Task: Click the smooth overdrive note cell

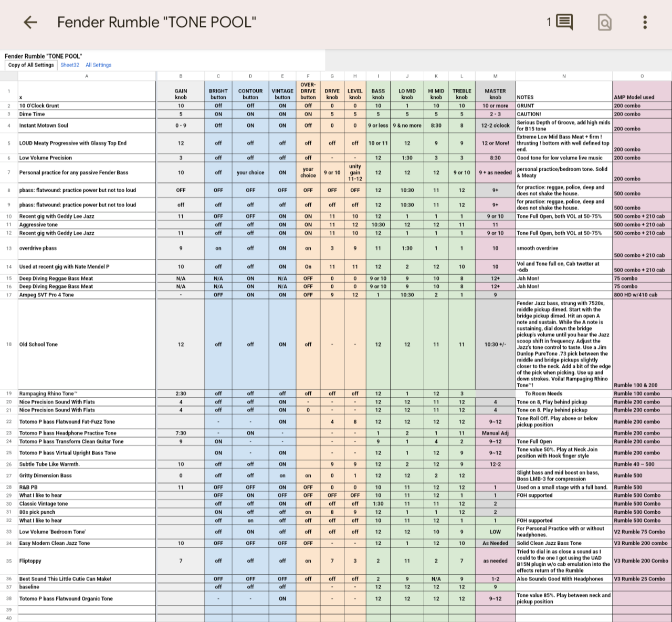Action: tap(564, 248)
